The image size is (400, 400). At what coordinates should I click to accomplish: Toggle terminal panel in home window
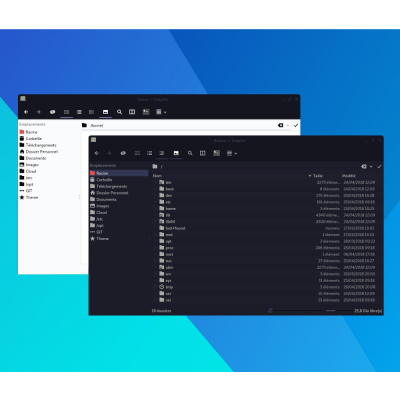(x=146, y=112)
